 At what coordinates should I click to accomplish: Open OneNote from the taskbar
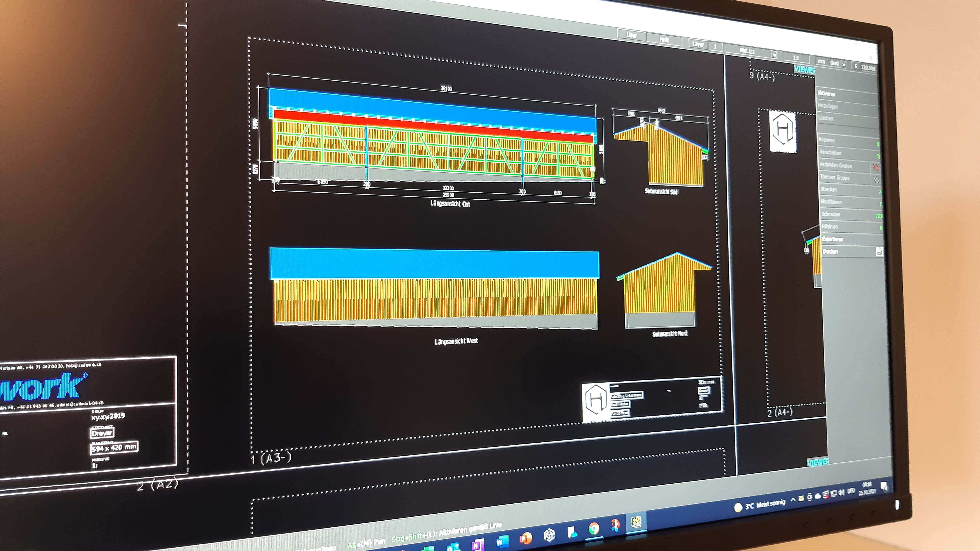[478, 545]
